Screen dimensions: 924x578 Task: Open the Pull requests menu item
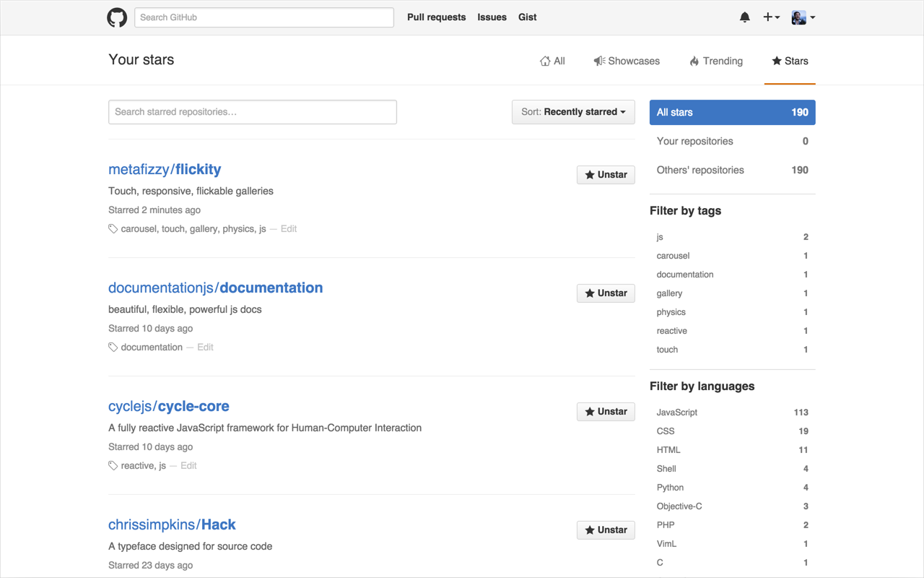(436, 17)
